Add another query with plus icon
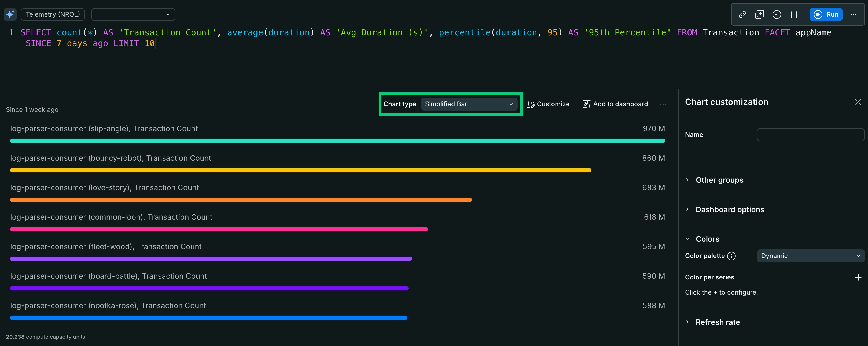This screenshot has height=346, width=868. (760, 14)
